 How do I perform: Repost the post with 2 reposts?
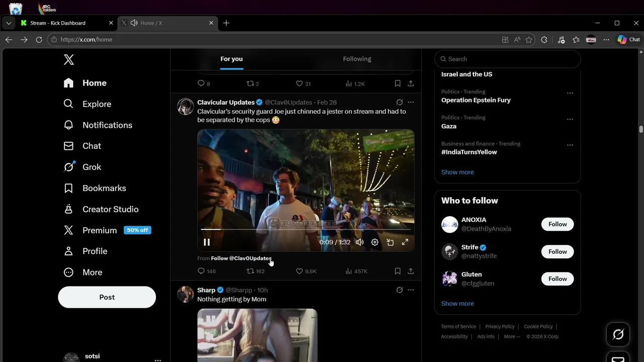tap(253, 83)
